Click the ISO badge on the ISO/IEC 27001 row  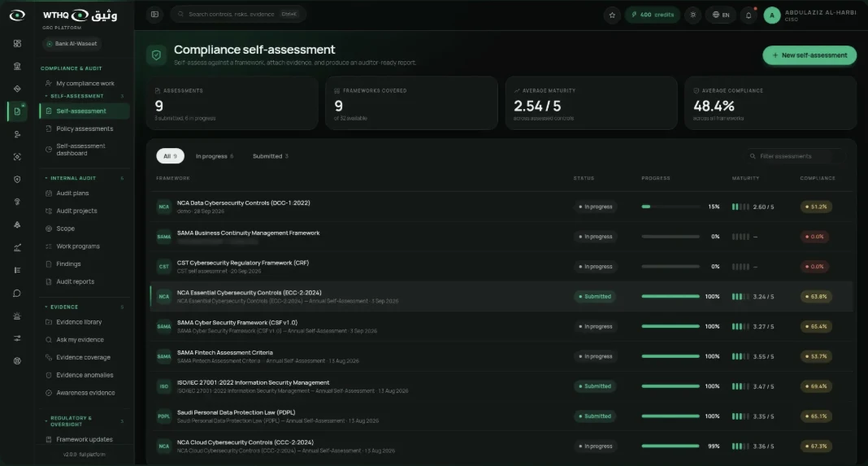coord(164,386)
